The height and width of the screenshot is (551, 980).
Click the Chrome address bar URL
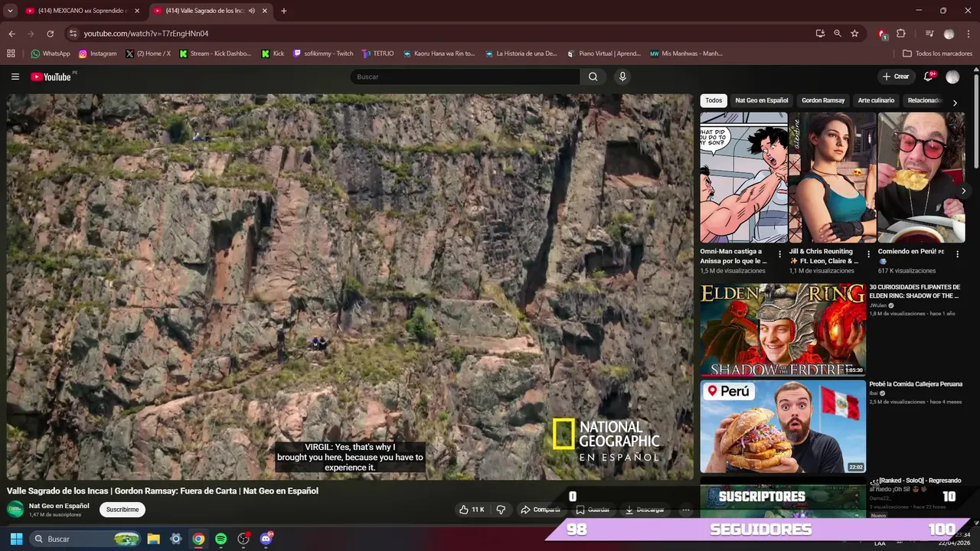(146, 34)
